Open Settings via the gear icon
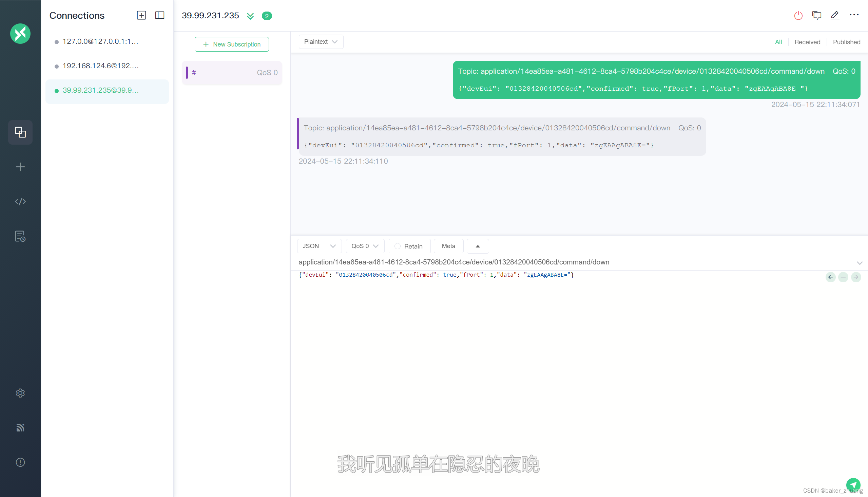 pyautogui.click(x=20, y=393)
